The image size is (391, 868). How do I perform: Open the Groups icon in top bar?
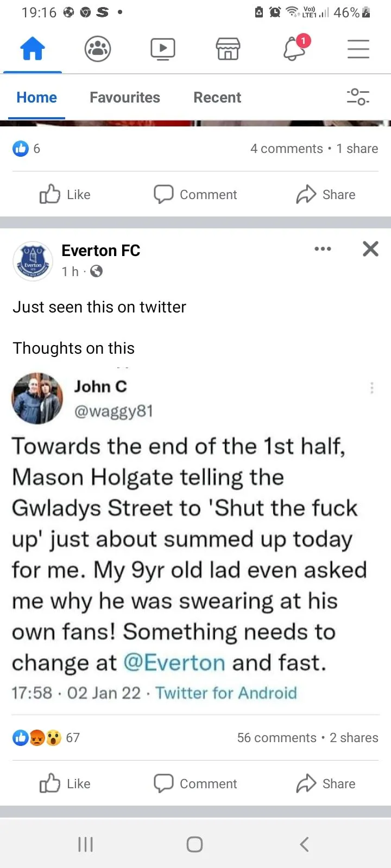pyautogui.click(x=98, y=49)
